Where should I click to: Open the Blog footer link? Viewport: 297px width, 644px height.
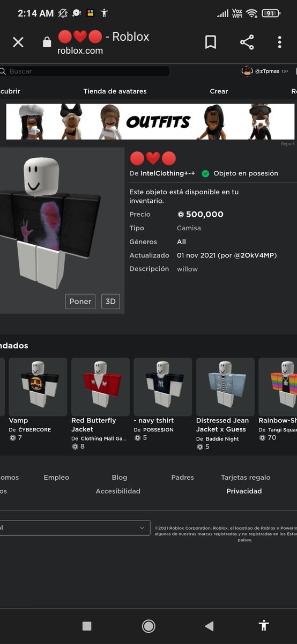(x=120, y=477)
